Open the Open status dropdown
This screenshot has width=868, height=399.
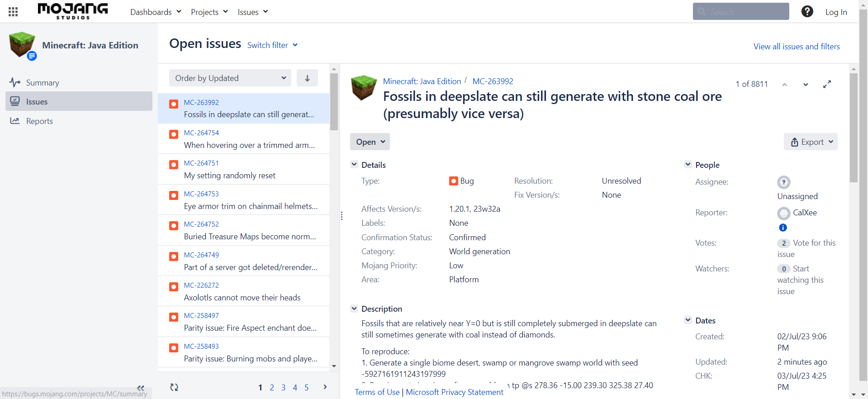click(370, 142)
